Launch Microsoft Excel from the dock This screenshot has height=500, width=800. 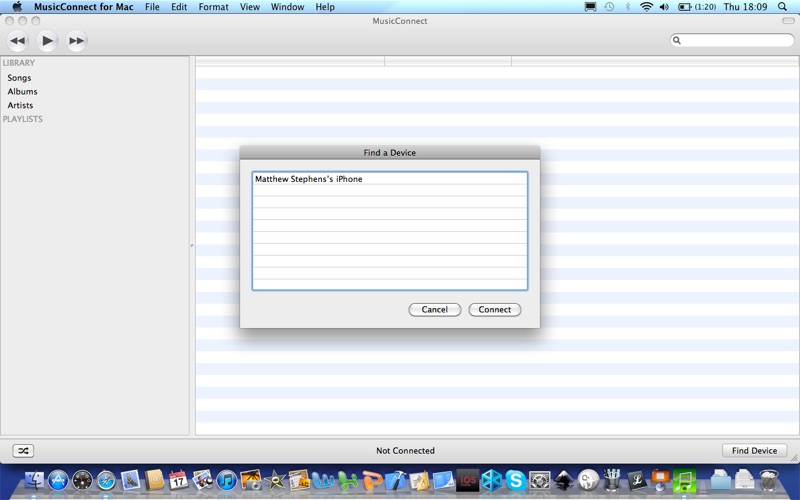[347, 480]
